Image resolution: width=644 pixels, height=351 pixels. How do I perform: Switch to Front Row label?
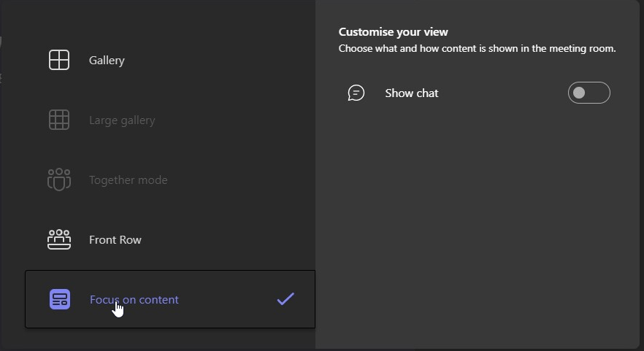tap(115, 240)
